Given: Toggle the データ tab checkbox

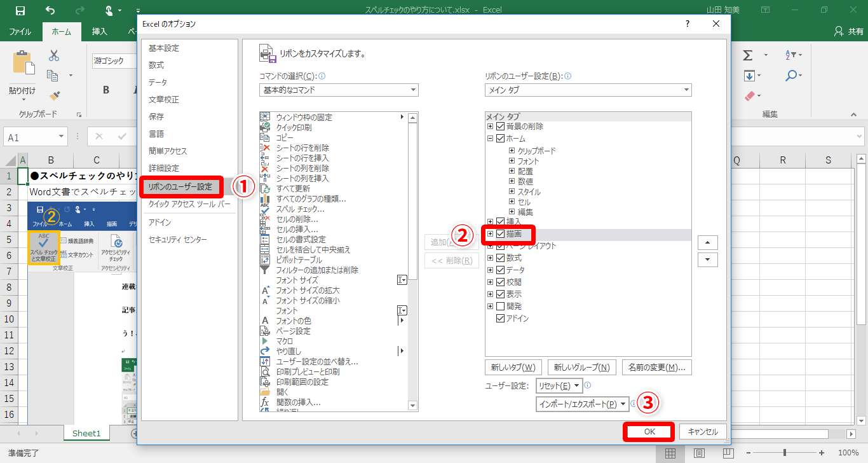Looking at the screenshot, I should [x=500, y=270].
